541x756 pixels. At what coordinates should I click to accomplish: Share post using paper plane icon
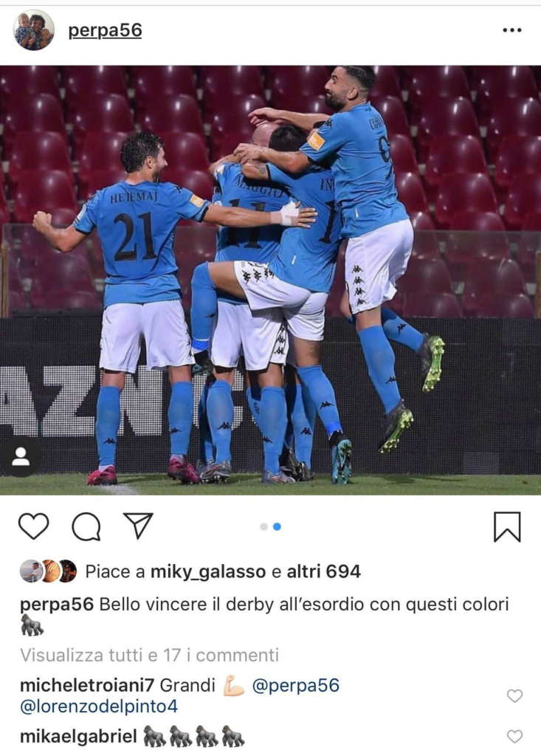click(138, 525)
